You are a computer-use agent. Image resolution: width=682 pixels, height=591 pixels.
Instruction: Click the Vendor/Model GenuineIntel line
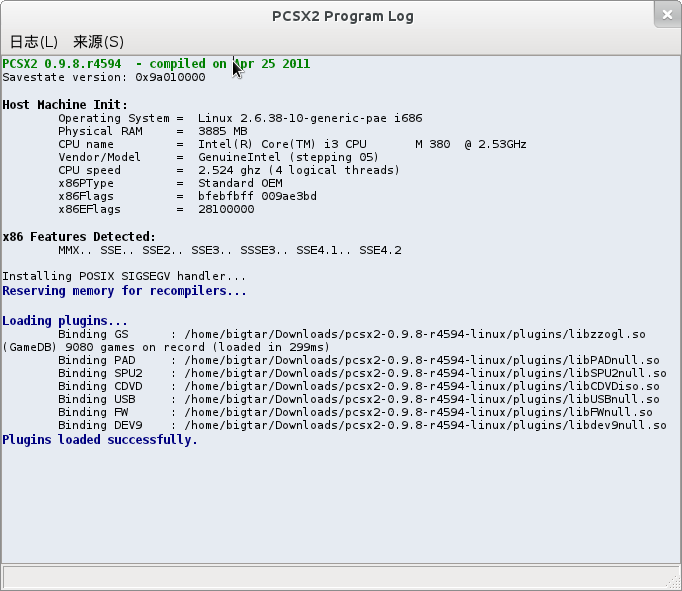[218, 157]
